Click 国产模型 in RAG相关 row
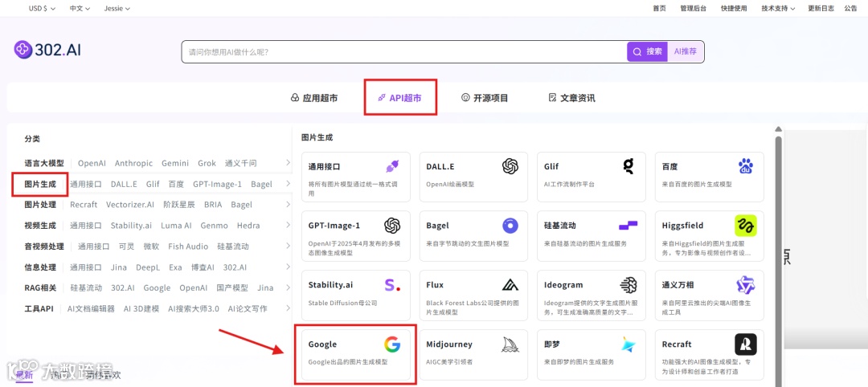Image resolution: width=868 pixels, height=387 pixels. click(x=232, y=288)
